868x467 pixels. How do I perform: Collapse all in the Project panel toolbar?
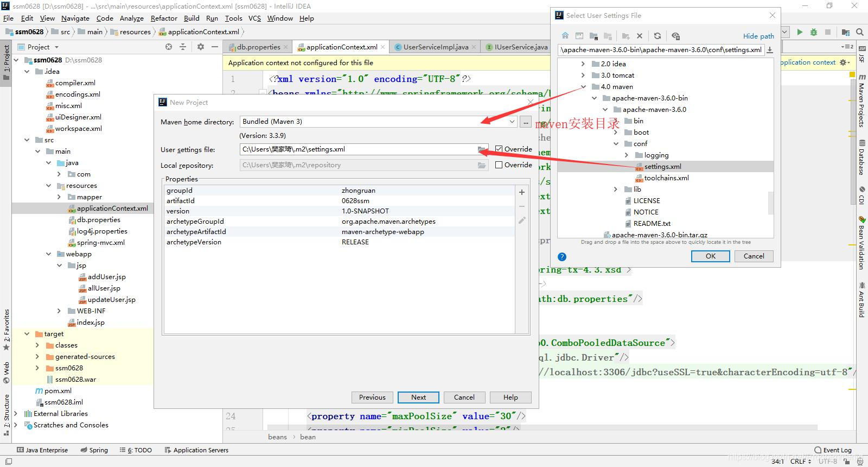click(x=183, y=47)
